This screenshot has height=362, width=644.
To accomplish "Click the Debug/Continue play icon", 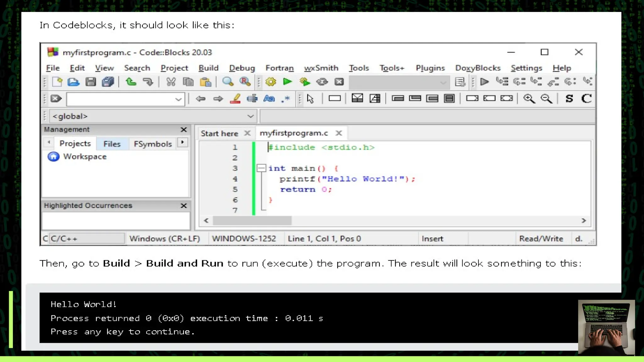I will [485, 82].
